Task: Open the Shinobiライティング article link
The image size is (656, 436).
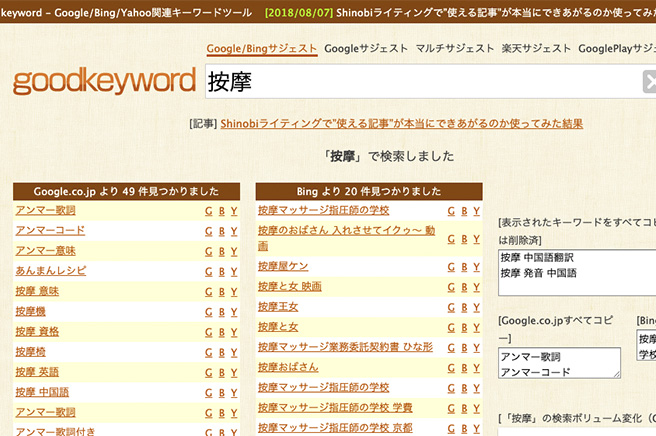Action: 402,123
